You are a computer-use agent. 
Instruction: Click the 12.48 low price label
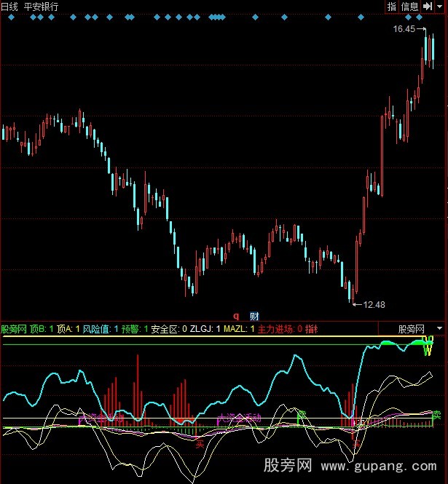click(x=374, y=304)
